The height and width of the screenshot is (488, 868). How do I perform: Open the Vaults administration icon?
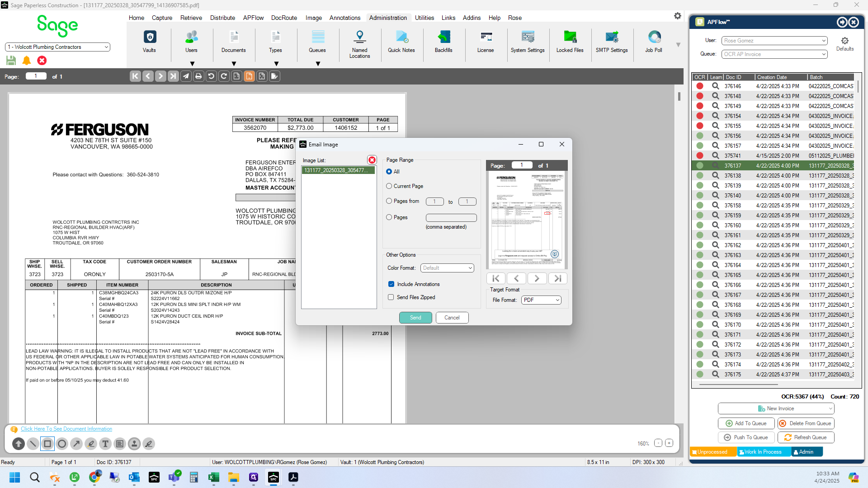tap(150, 41)
